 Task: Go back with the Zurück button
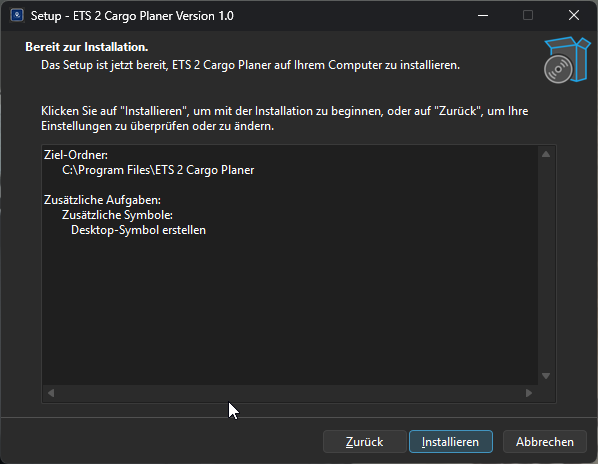(x=365, y=442)
